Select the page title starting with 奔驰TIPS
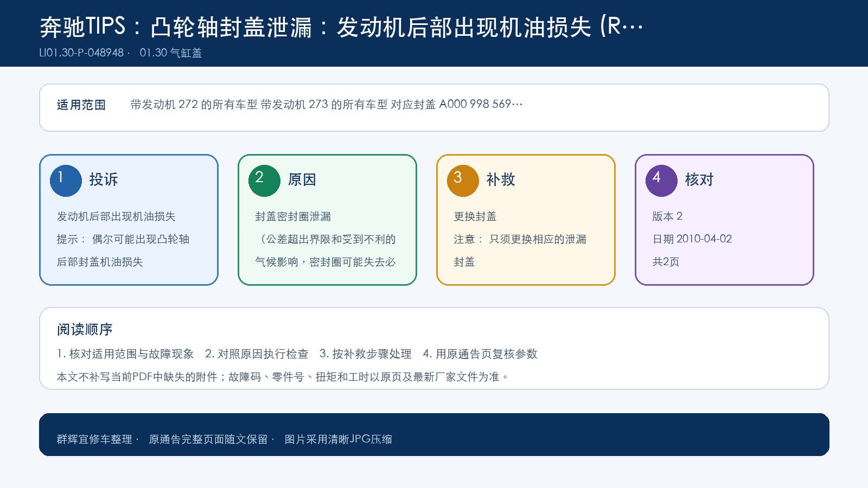 [x=341, y=27]
